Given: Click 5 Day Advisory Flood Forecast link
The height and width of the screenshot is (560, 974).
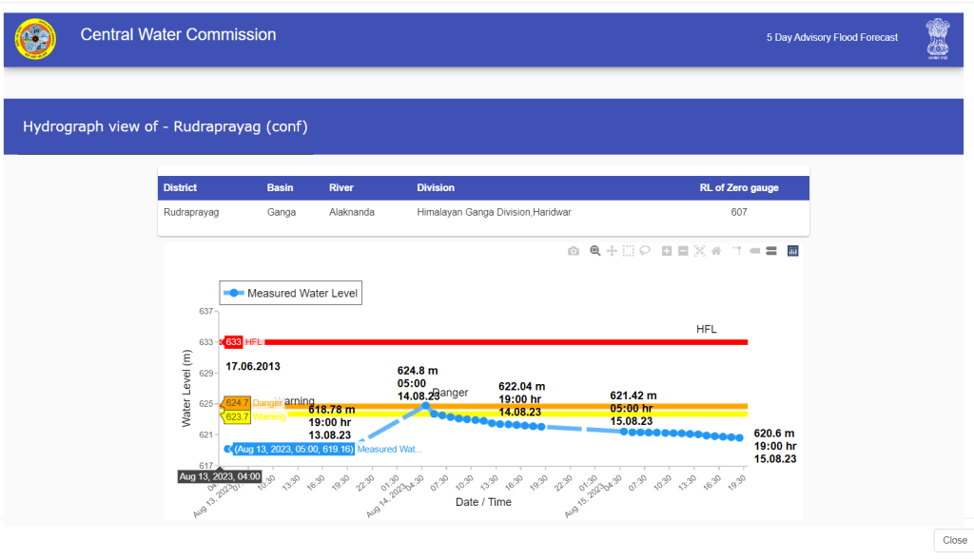Looking at the screenshot, I should click(831, 37).
